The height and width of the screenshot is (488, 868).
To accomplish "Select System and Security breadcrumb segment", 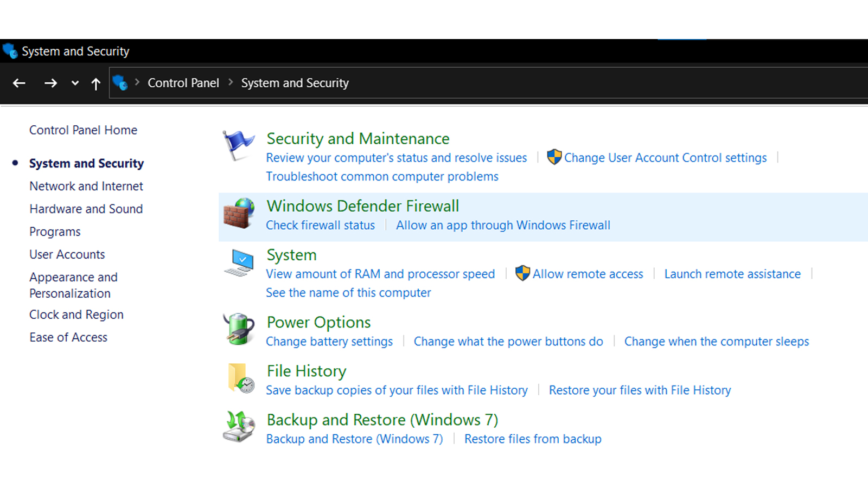I will 295,83.
